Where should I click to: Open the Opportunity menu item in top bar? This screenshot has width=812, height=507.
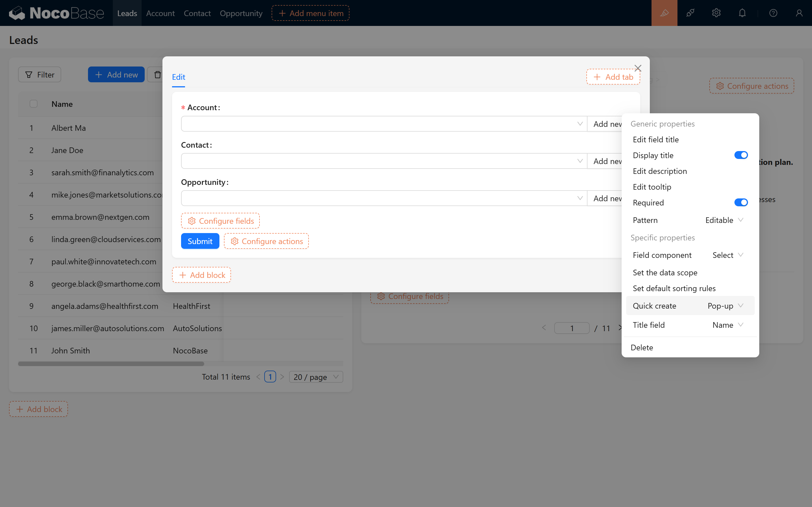241,13
